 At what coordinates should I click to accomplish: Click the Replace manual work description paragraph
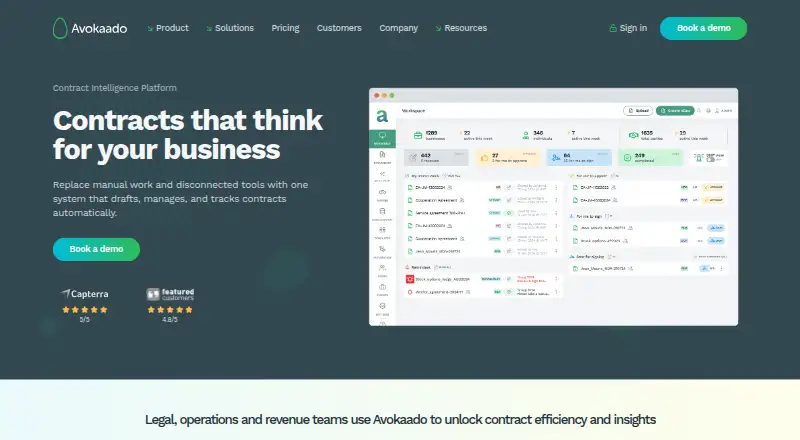(x=181, y=199)
